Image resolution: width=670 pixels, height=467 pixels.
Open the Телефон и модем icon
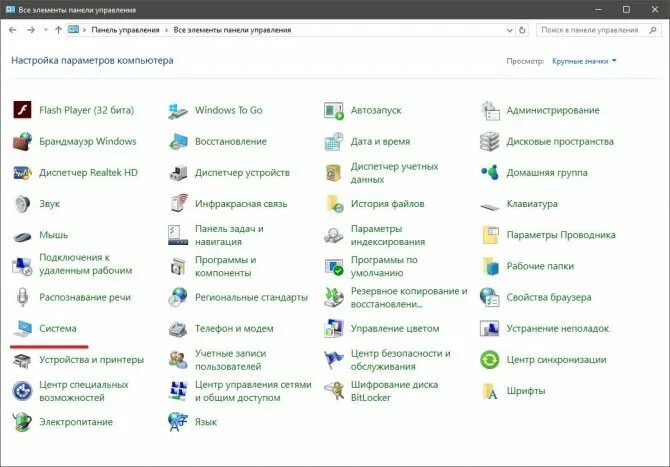[x=178, y=328]
